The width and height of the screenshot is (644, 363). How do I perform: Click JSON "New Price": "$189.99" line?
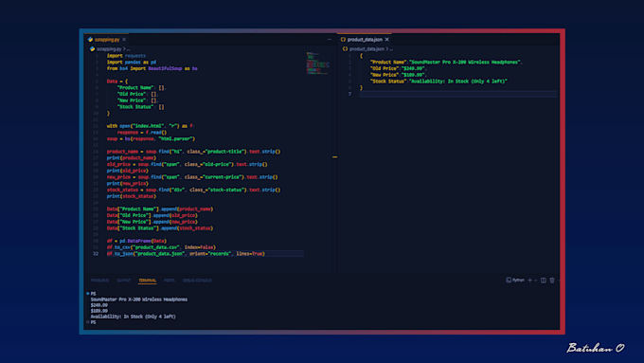pyautogui.click(x=399, y=75)
